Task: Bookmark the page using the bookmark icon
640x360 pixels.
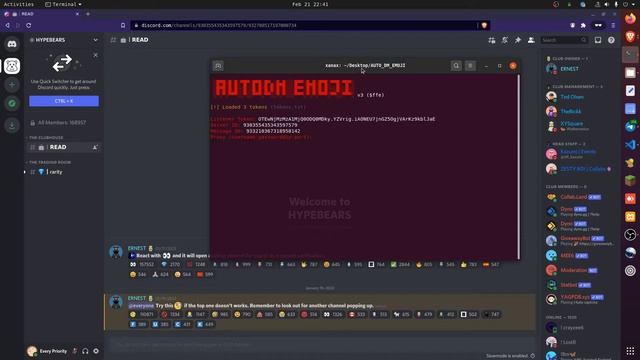Action: click(x=123, y=25)
